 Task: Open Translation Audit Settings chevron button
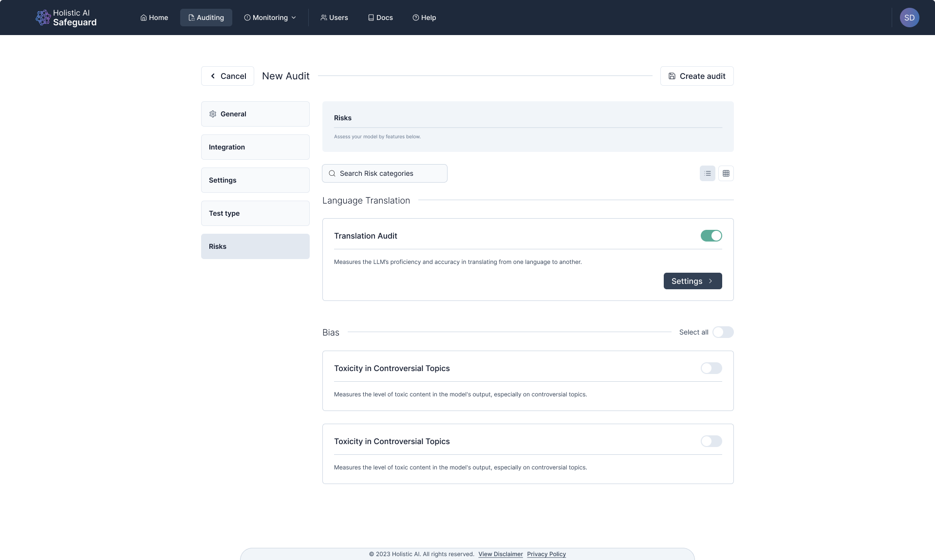pyautogui.click(x=692, y=281)
